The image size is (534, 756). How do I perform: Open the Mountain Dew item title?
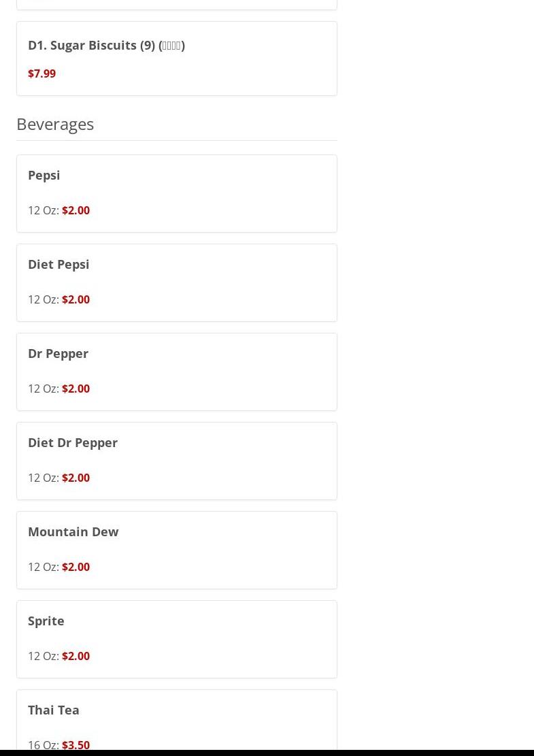click(x=73, y=531)
